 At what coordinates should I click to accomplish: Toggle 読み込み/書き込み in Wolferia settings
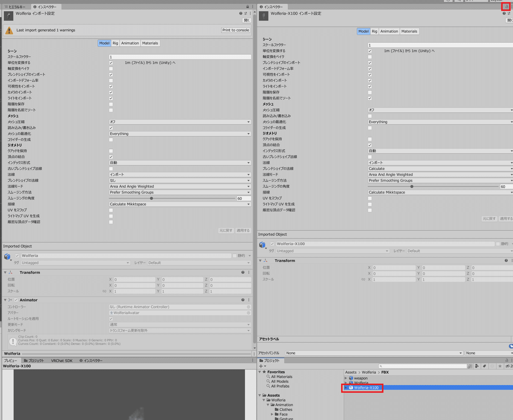pos(111,128)
